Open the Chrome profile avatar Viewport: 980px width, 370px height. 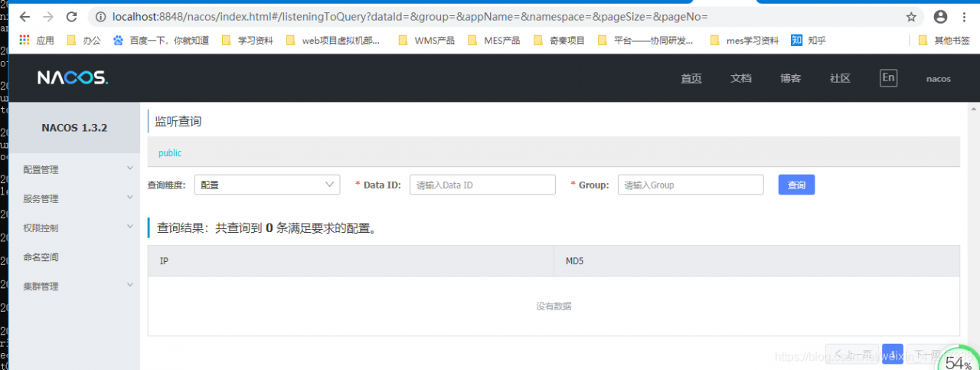pyautogui.click(x=940, y=17)
